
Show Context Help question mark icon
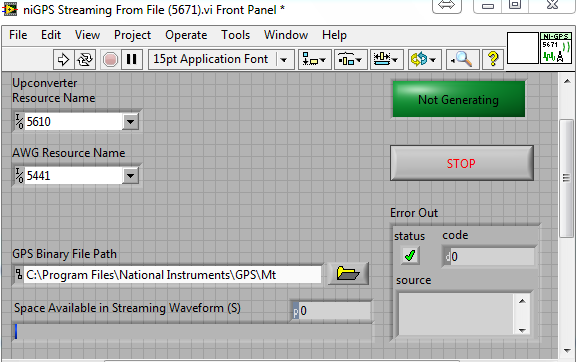coord(493,59)
